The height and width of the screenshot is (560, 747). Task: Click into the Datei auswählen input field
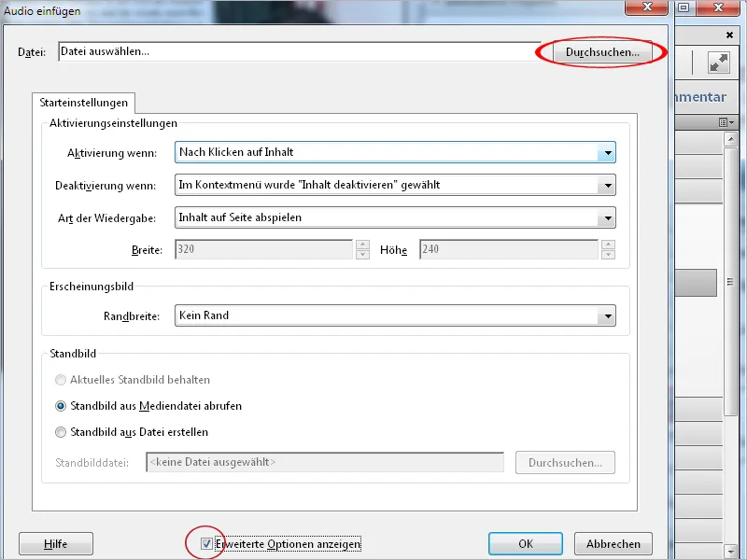pyautogui.click(x=300, y=51)
